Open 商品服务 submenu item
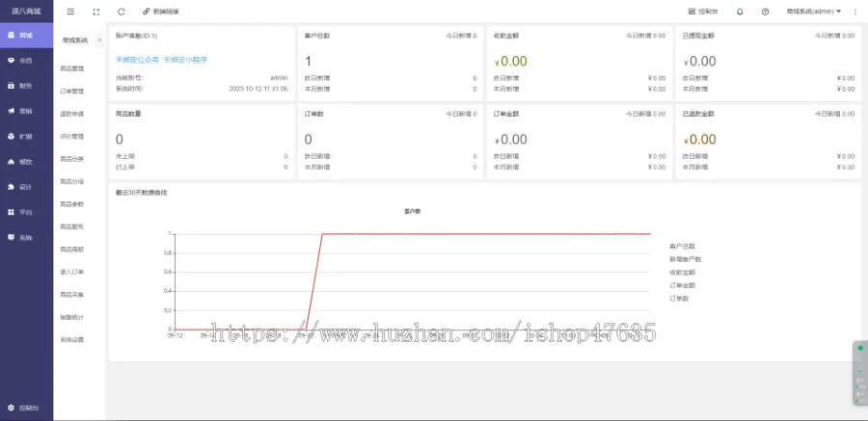Screen dimensions: 868x421 [x=72, y=226]
